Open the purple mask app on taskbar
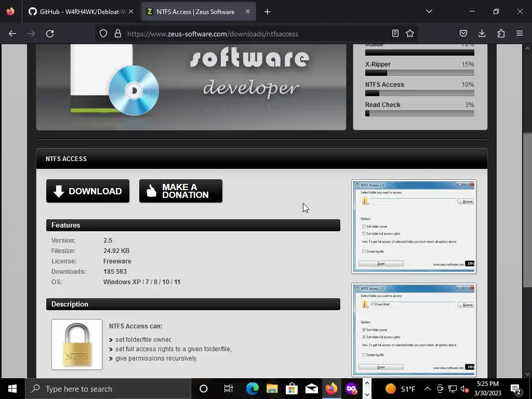This screenshot has height=399, width=532. pyautogui.click(x=351, y=389)
